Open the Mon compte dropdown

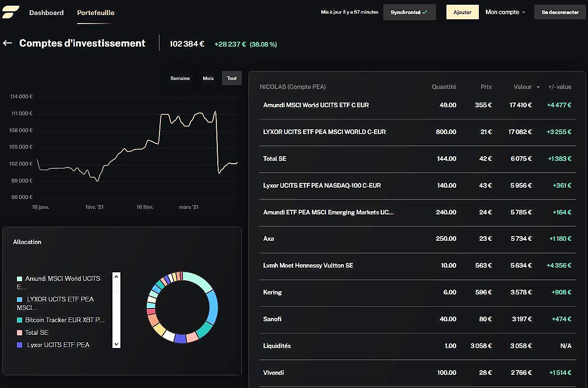pos(505,12)
